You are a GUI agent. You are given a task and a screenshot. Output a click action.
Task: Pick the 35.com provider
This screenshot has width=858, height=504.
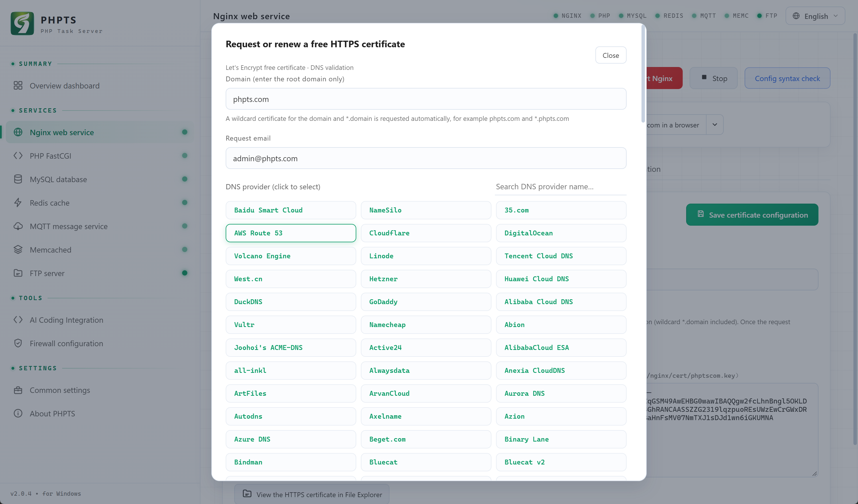pyautogui.click(x=561, y=210)
